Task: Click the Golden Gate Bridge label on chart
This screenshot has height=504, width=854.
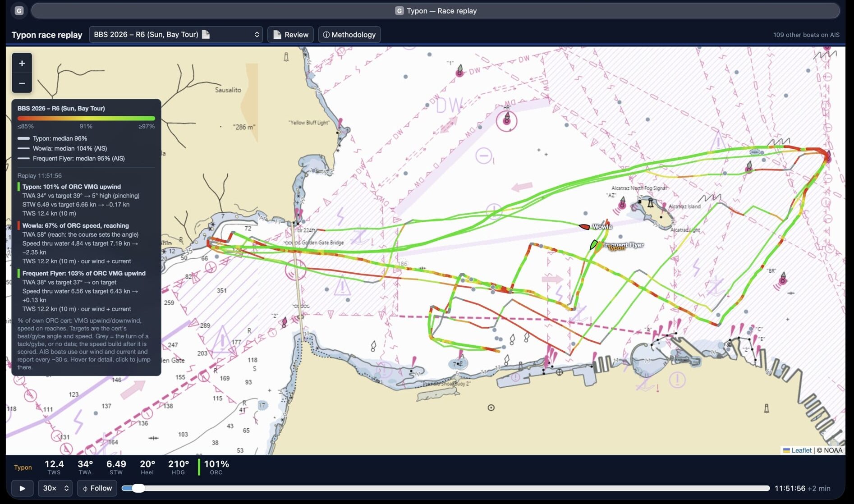Action: [x=322, y=243]
